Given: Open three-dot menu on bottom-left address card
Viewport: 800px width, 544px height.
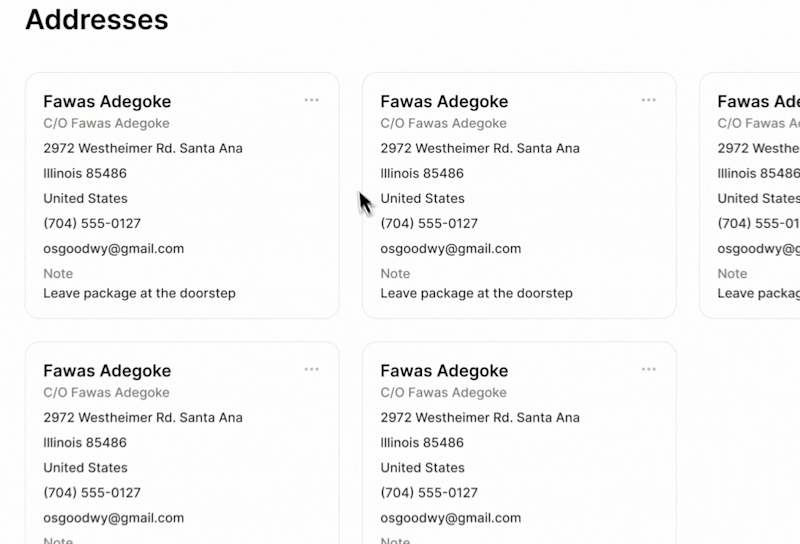Looking at the screenshot, I should pyautogui.click(x=311, y=369).
